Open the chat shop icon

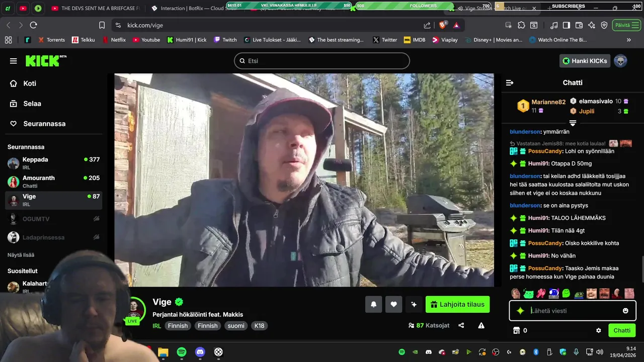coord(516,330)
